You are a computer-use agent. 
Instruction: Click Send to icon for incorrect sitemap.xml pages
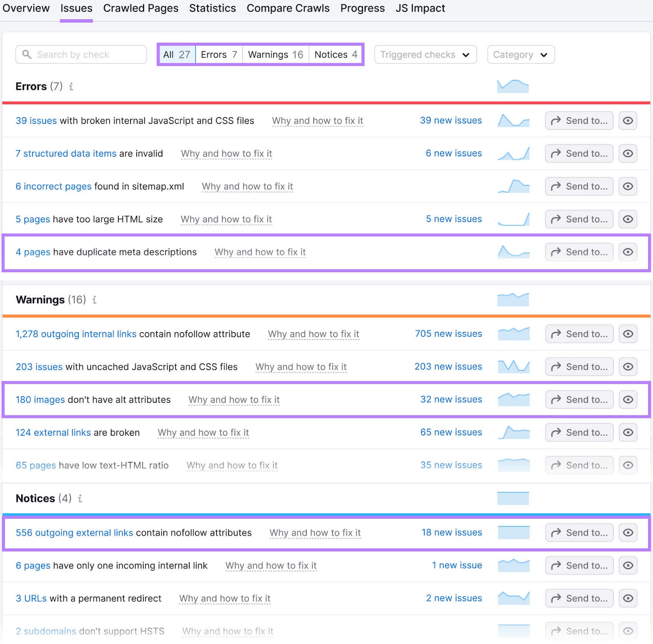click(x=579, y=186)
